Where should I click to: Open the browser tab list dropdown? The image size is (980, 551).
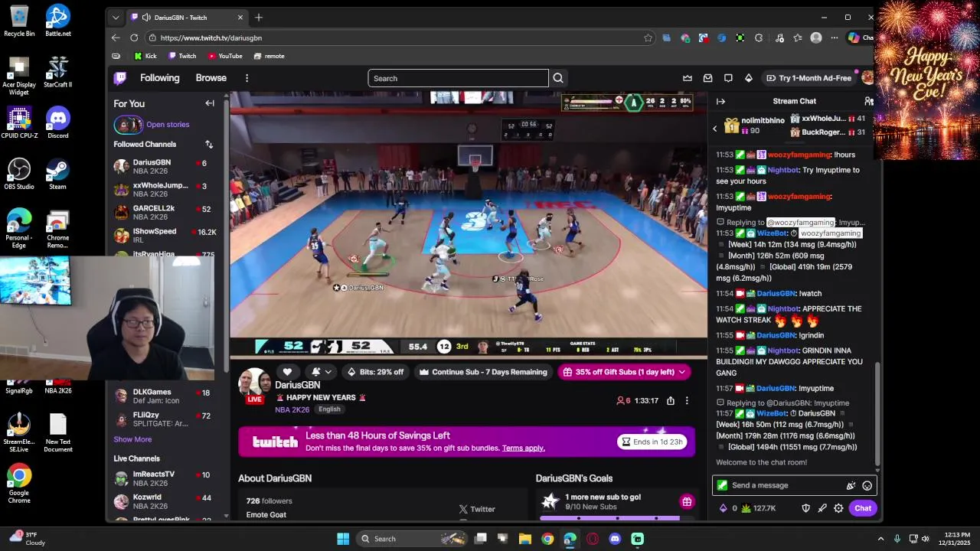116,17
